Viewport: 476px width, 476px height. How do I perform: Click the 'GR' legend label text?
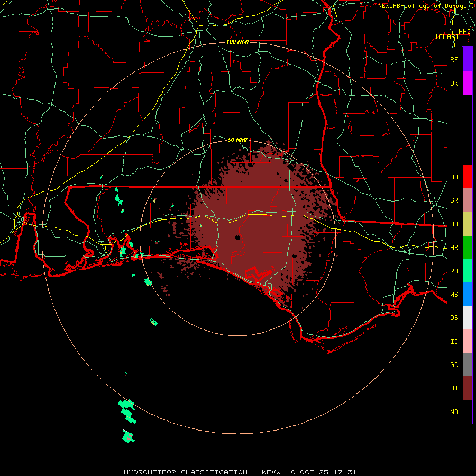[x=454, y=200]
